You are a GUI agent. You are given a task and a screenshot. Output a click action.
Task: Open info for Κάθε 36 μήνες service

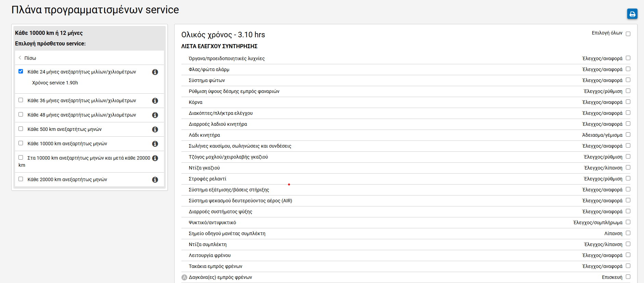click(155, 101)
